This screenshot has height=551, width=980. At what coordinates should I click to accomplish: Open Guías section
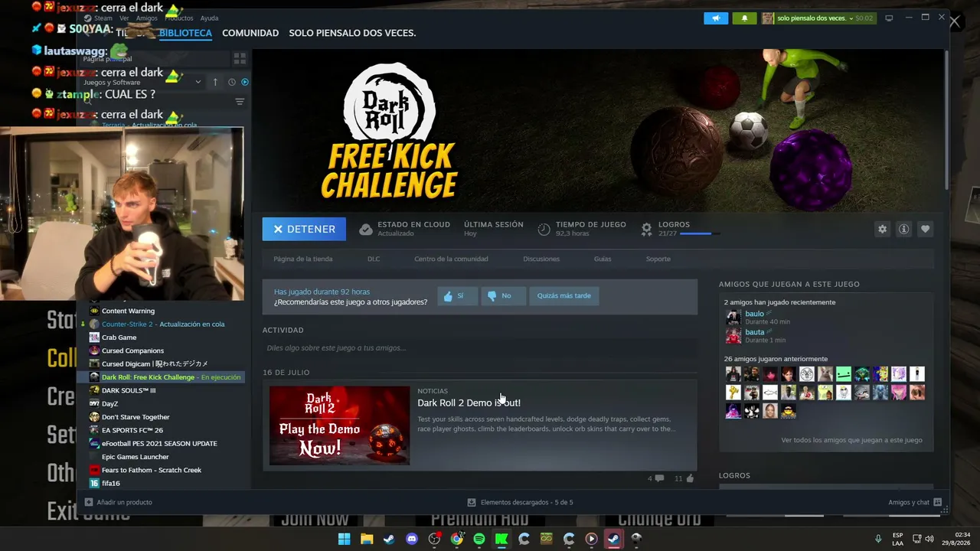603,259
